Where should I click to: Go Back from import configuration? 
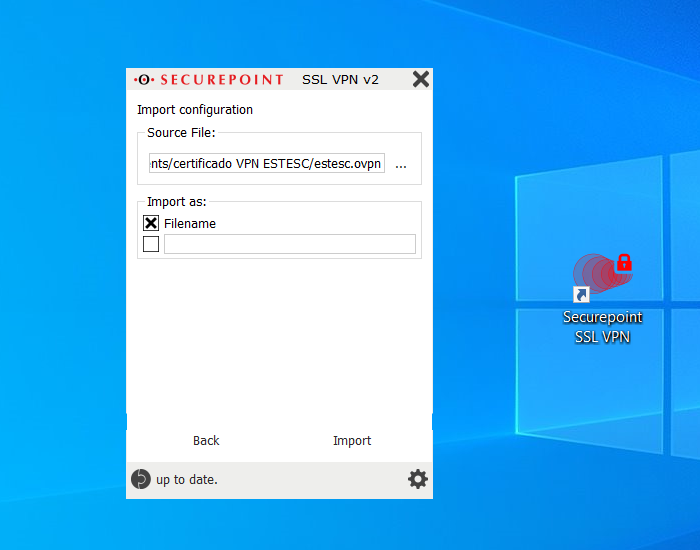click(206, 441)
